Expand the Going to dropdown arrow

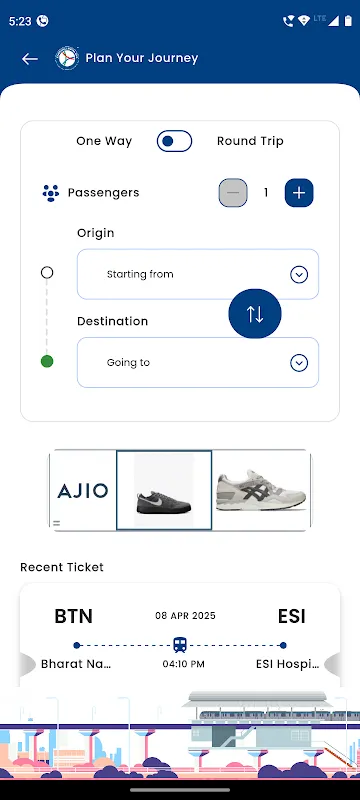click(299, 363)
